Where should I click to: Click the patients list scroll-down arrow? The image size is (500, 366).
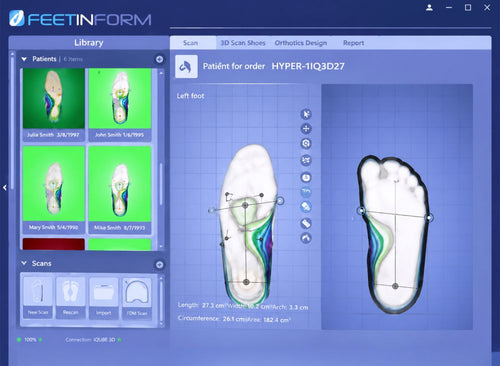(x=161, y=246)
